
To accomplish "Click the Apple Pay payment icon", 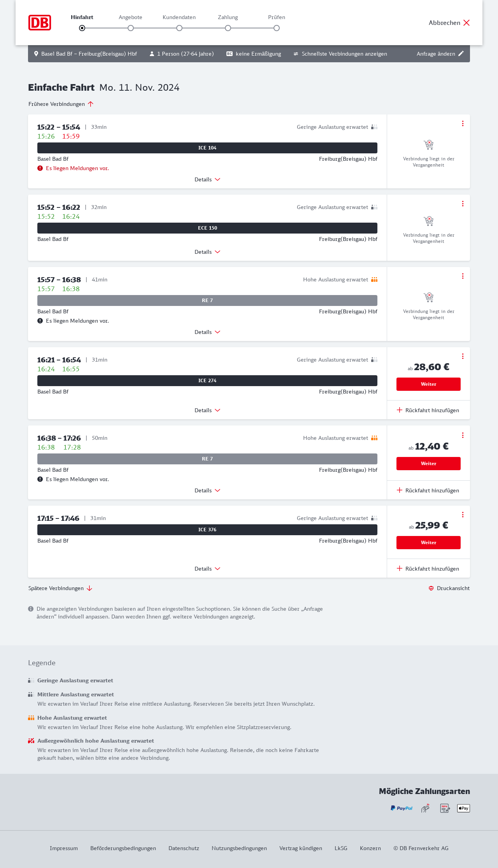I will 463,808.
